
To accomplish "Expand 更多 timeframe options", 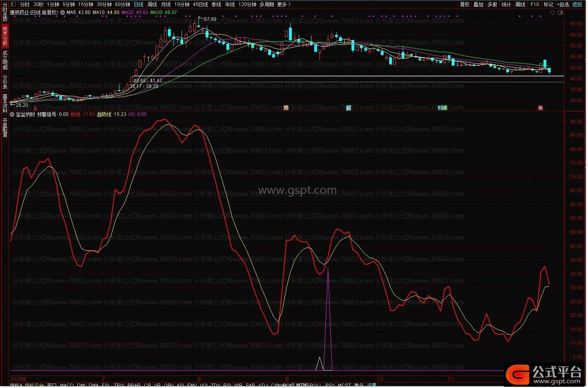I will 284,4.
